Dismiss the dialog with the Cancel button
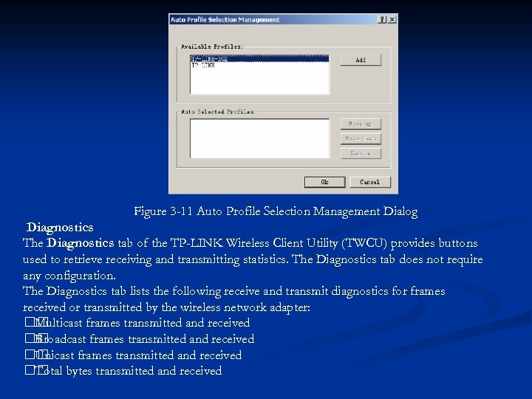Viewport: 532px width, 399px height. tap(370, 182)
